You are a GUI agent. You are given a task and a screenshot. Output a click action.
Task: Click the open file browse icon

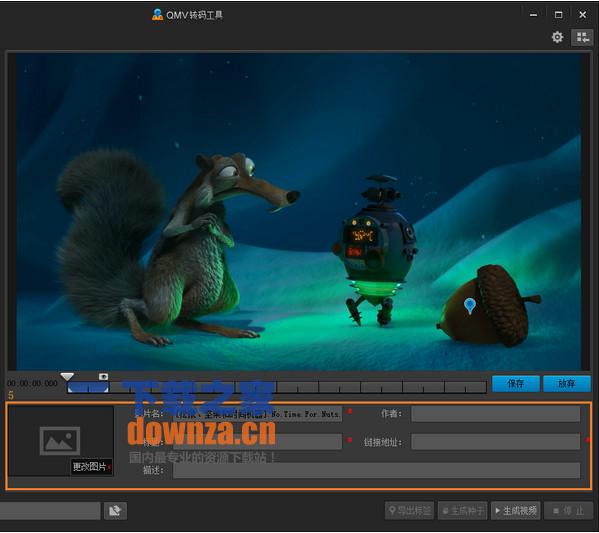coord(115,511)
